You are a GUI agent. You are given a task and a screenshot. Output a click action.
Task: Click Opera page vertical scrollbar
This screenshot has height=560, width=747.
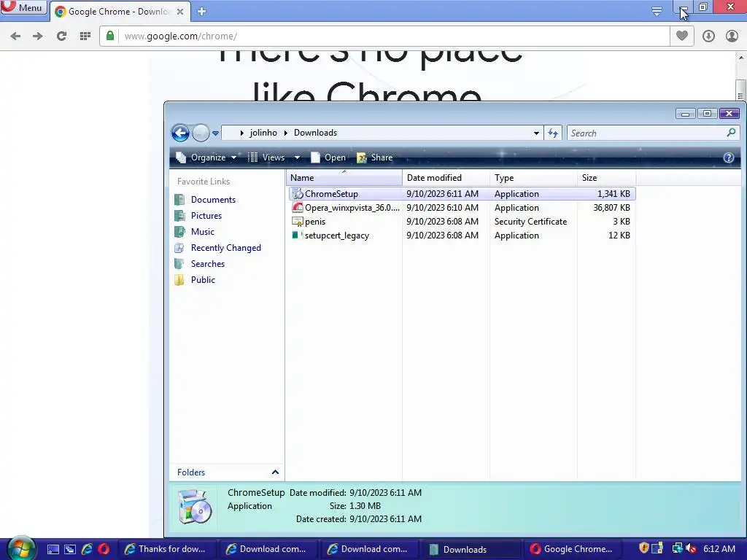(740, 90)
